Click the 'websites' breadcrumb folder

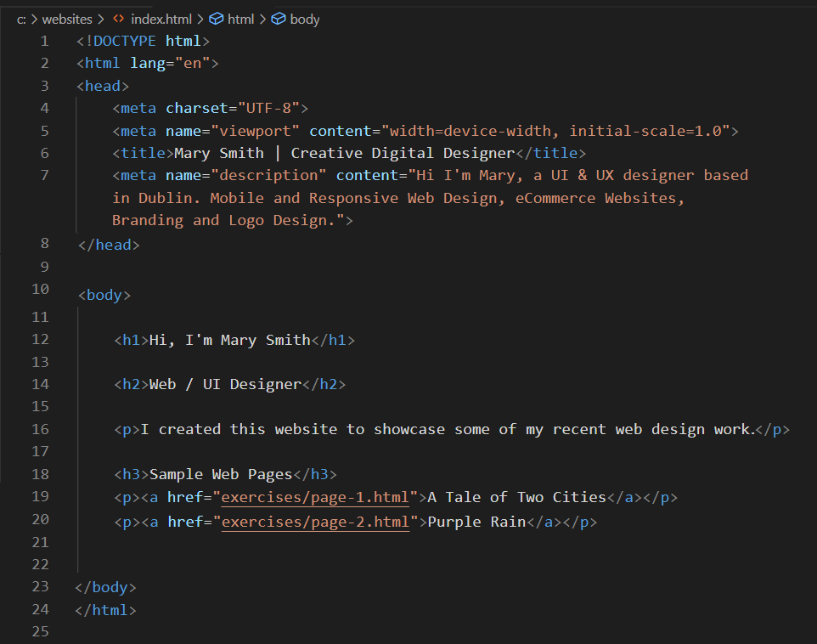tap(67, 20)
